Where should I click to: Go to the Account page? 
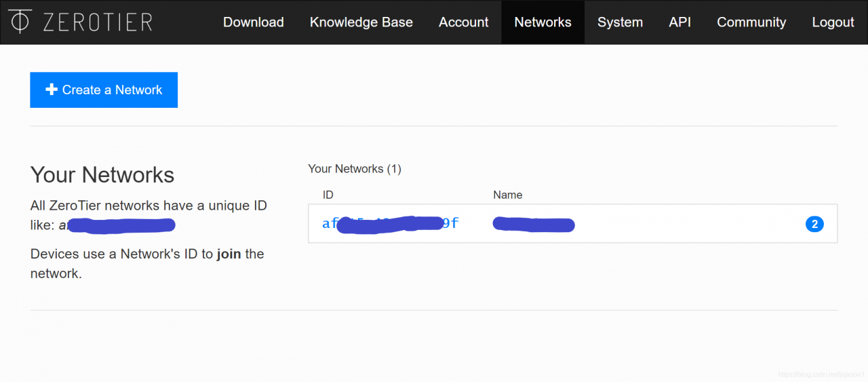463,22
